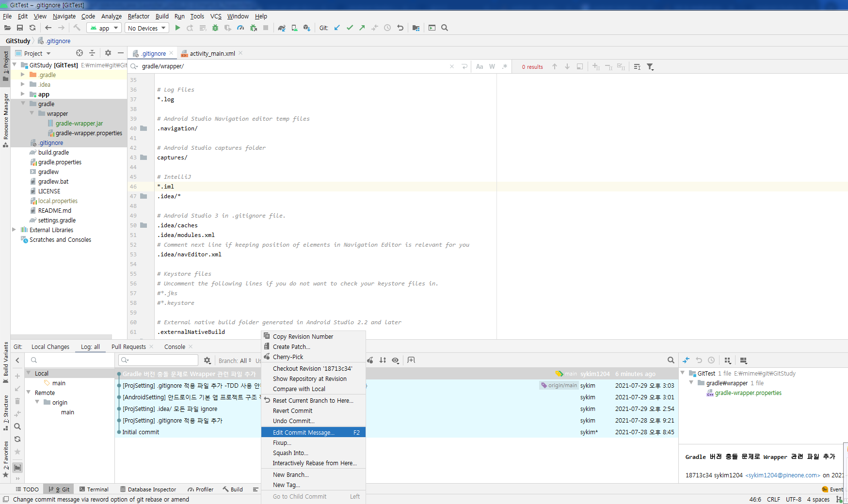
Task: Open the app run configuration dropdown
Action: click(x=104, y=28)
